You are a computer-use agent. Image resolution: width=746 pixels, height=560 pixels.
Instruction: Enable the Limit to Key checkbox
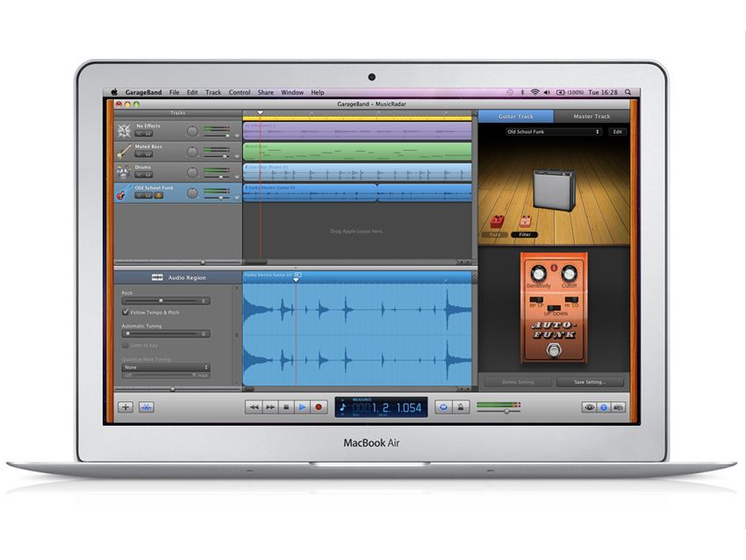[x=125, y=345]
